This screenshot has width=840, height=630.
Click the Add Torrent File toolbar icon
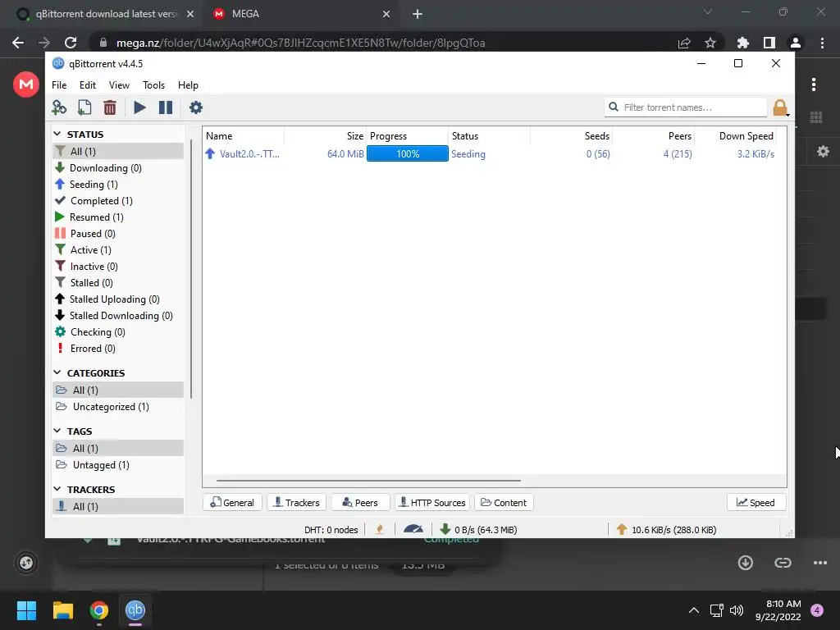84,107
